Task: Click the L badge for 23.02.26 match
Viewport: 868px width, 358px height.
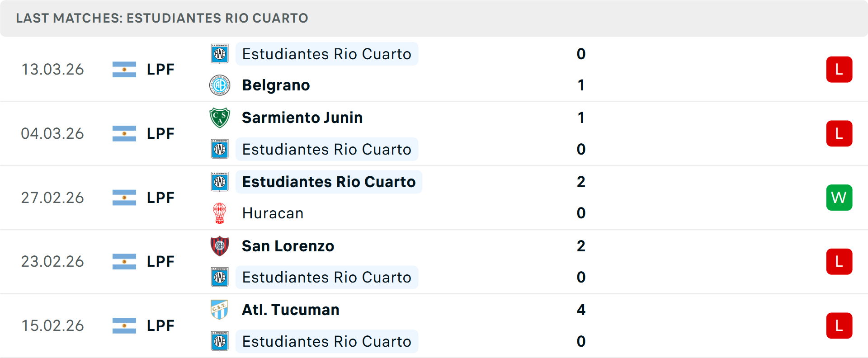Action: [839, 262]
